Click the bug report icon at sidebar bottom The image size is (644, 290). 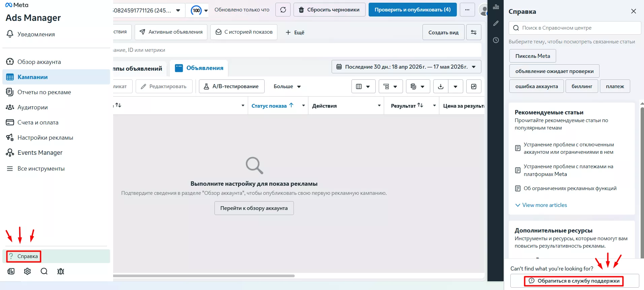(x=61, y=271)
